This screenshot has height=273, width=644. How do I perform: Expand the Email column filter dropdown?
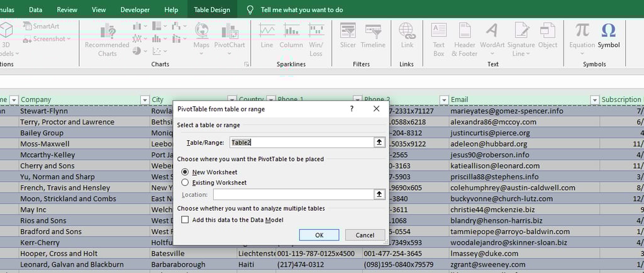point(594,99)
